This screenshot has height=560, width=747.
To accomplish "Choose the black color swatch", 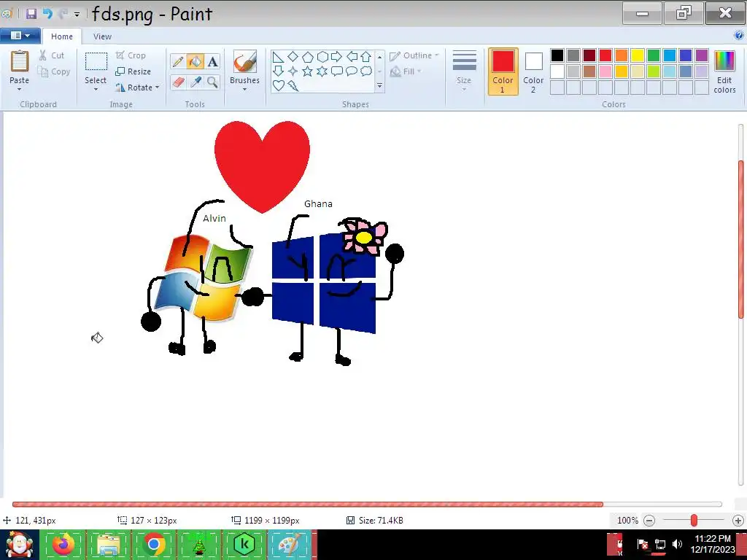I will 557,55.
